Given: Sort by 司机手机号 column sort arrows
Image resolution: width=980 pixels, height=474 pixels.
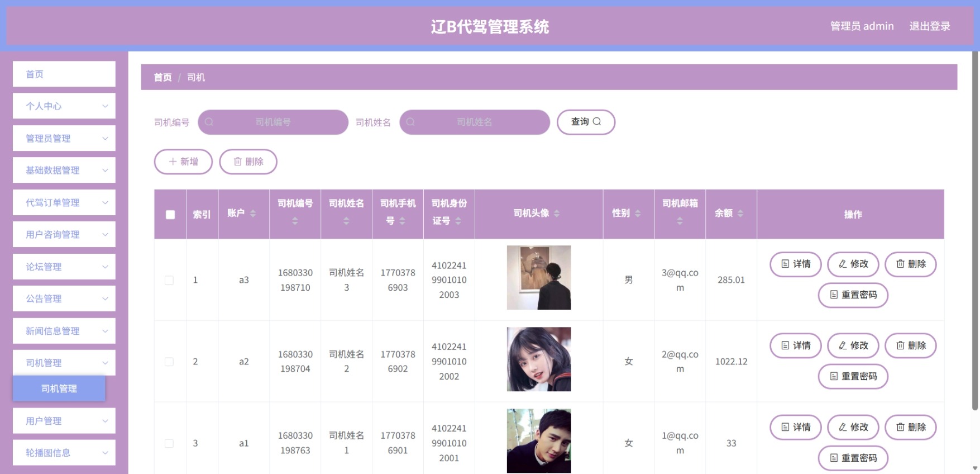Looking at the screenshot, I should coord(402,221).
